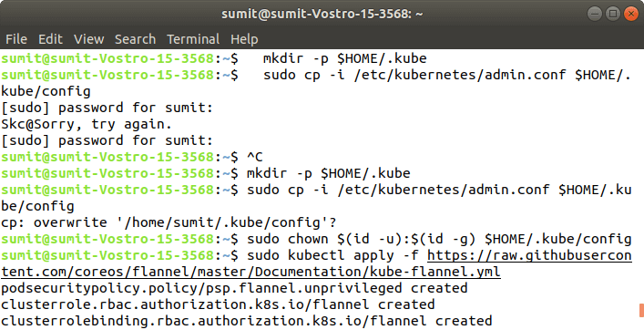Click the 'be/config' wrapped line
Viewport: 644px width, 330px height.
point(37,206)
